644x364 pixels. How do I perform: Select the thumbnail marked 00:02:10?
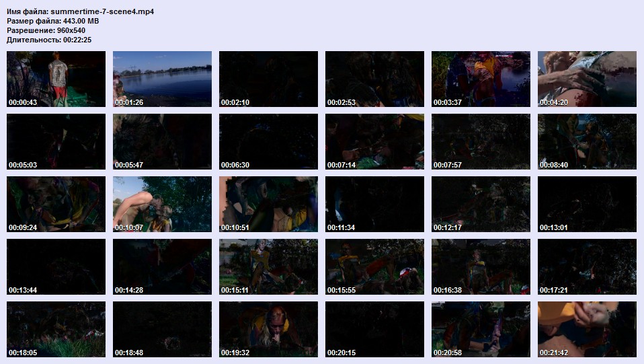tap(268, 79)
